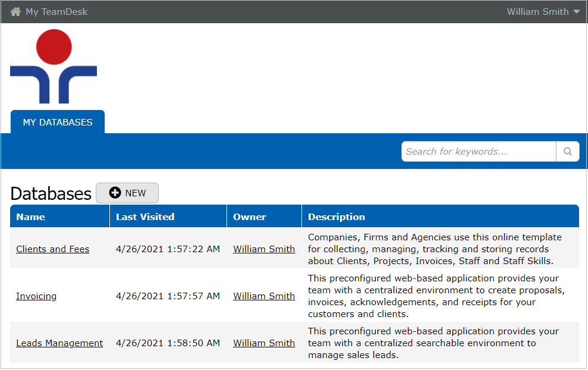Click the Last Visited column header
This screenshot has width=588, height=370.
pyautogui.click(x=168, y=217)
